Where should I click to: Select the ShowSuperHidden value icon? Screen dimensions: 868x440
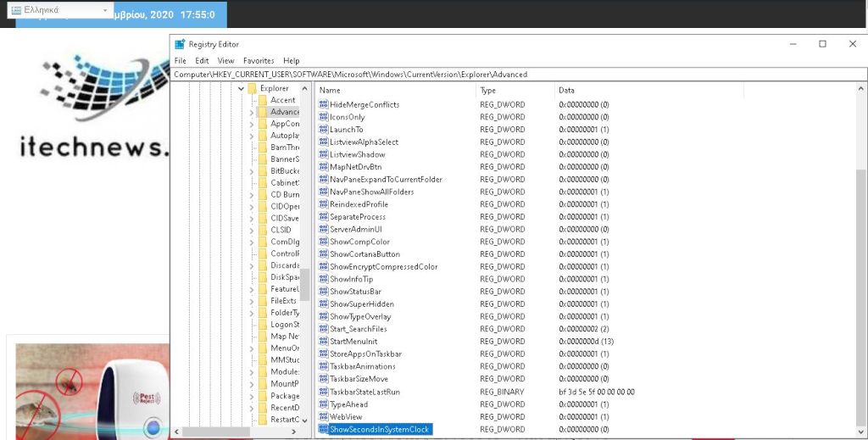coord(324,304)
